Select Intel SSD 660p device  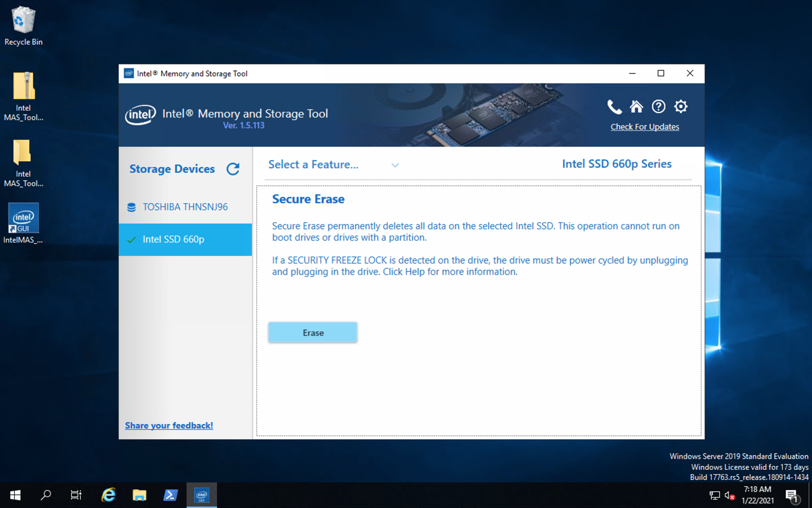[185, 240]
